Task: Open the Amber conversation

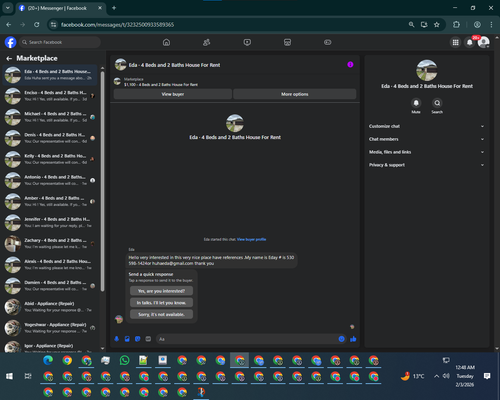Action: pyautogui.click(x=50, y=201)
